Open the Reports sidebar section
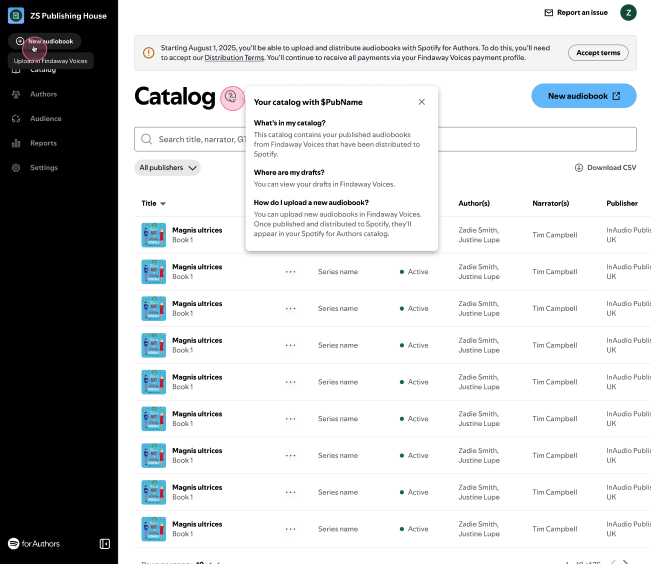651x564 pixels. [43, 143]
